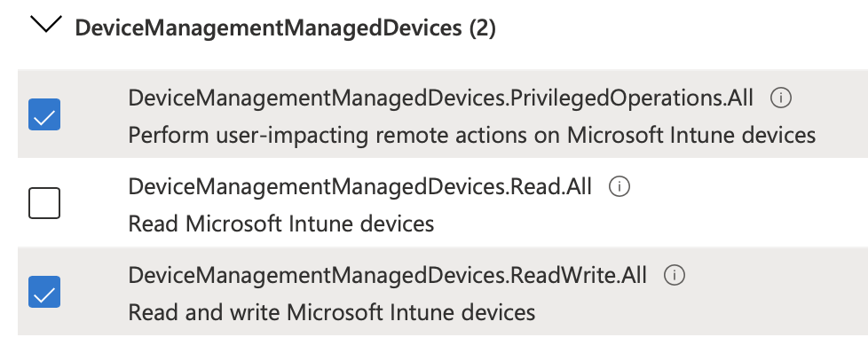
Task: Click the word 'Read.All' in the unchecked row
Action: click(x=551, y=187)
